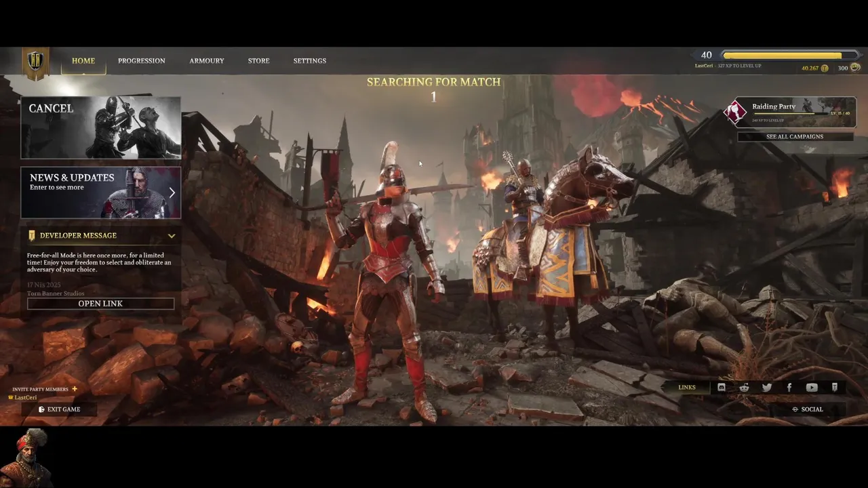Open News & Updates via arrow
Screen dimensions: 868x488
click(x=172, y=192)
